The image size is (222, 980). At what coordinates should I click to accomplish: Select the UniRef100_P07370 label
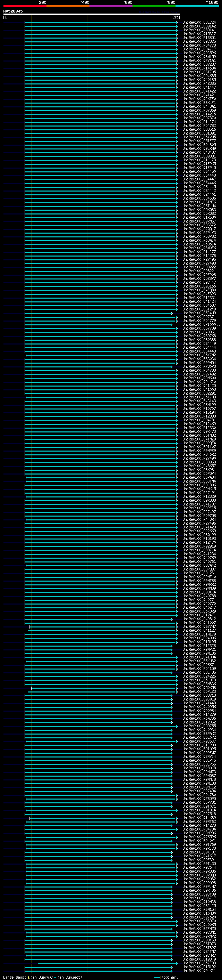(199, 118)
